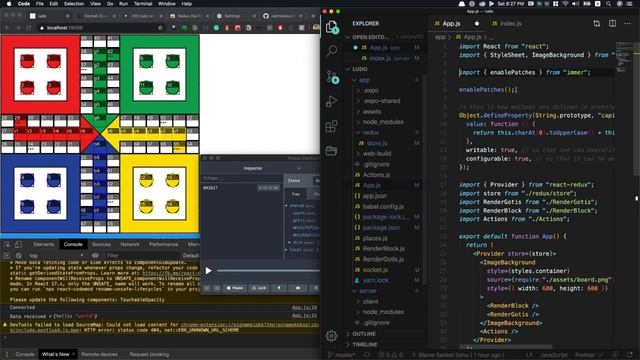This screenshot has width=640, height=360.
Task: Collapse the server folder in Explorer
Action: click(x=367, y=291)
